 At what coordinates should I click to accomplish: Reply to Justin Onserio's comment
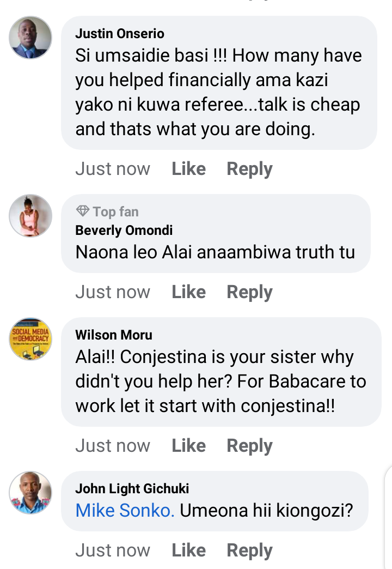(249, 170)
